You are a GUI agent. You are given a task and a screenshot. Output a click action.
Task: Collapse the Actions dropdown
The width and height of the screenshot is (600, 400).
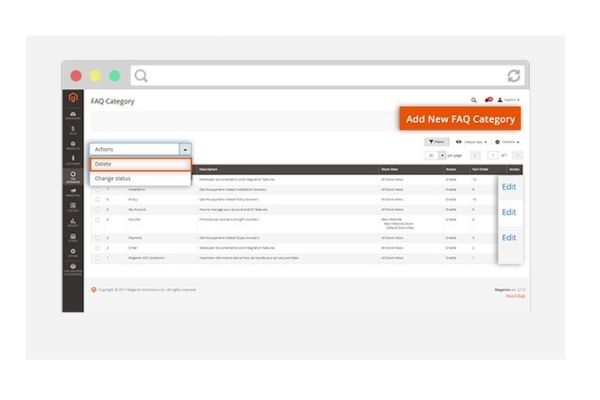185,149
